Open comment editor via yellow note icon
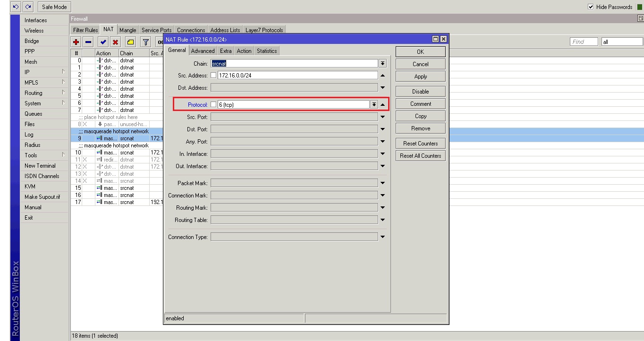The height and width of the screenshot is (341, 644). 131,42
